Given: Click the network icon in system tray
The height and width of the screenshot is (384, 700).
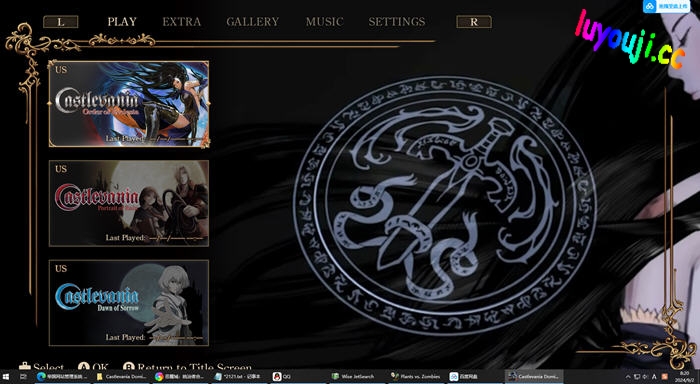Looking at the screenshot, I should pos(637,377).
